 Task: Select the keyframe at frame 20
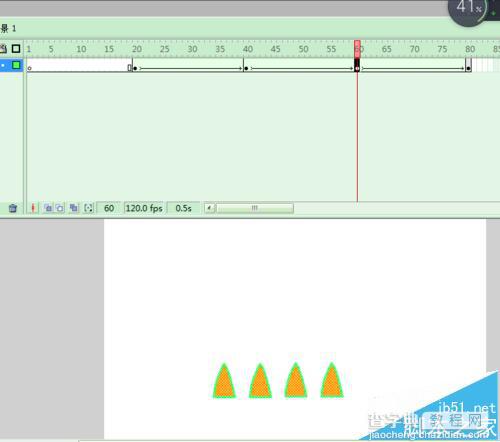135,68
